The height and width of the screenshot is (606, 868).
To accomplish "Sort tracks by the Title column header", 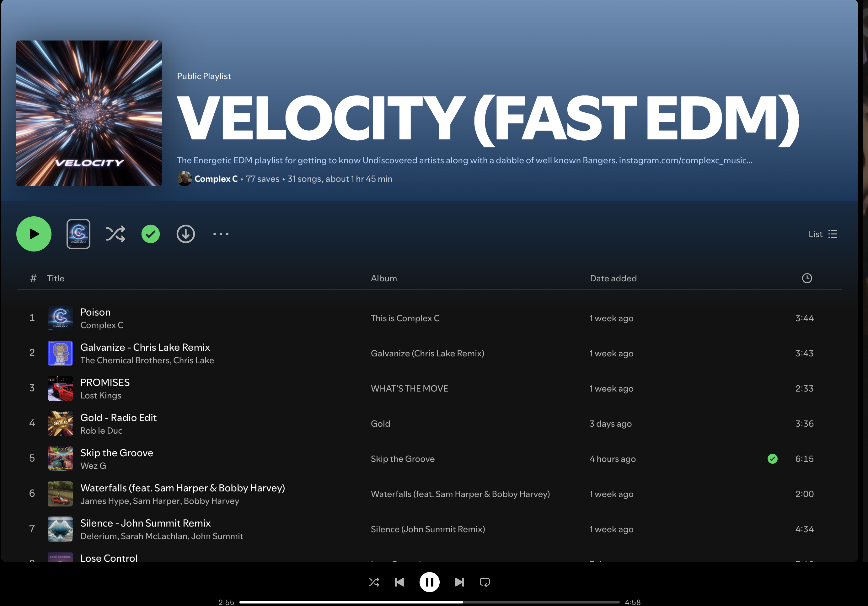I will pos(56,279).
